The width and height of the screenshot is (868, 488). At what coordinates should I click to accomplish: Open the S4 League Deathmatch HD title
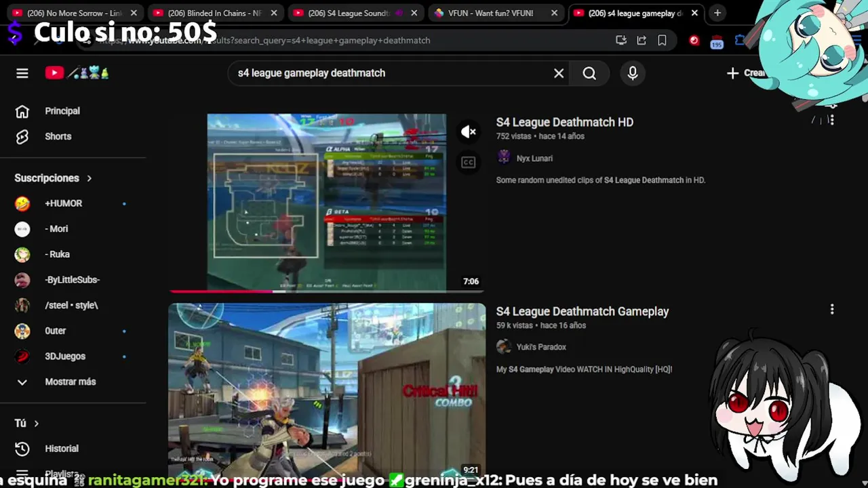565,122
